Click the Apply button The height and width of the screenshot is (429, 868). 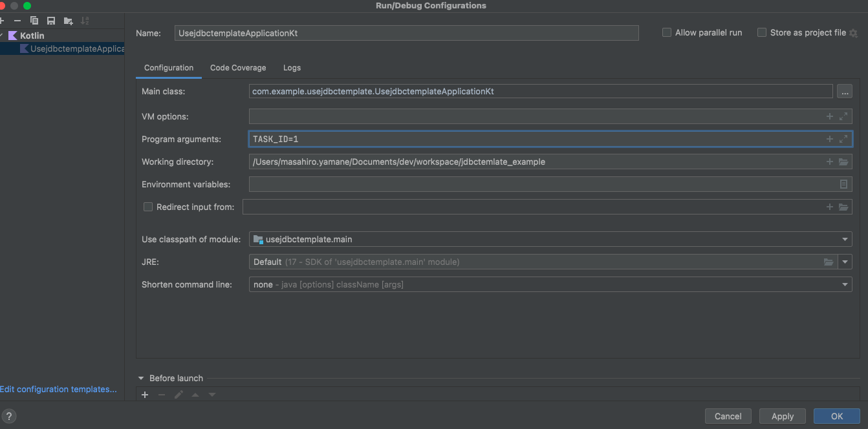pos(782,415)
